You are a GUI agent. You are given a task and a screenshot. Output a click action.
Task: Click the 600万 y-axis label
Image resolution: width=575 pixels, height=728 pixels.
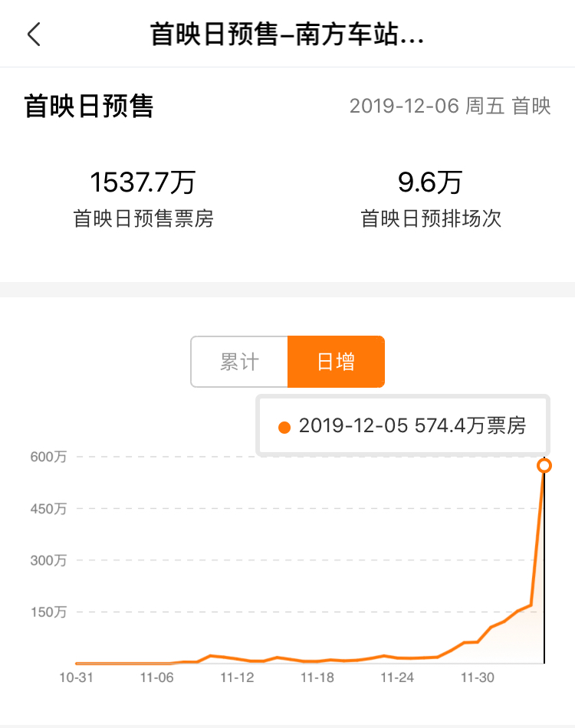pyautogui.click(x=48, y=457)
